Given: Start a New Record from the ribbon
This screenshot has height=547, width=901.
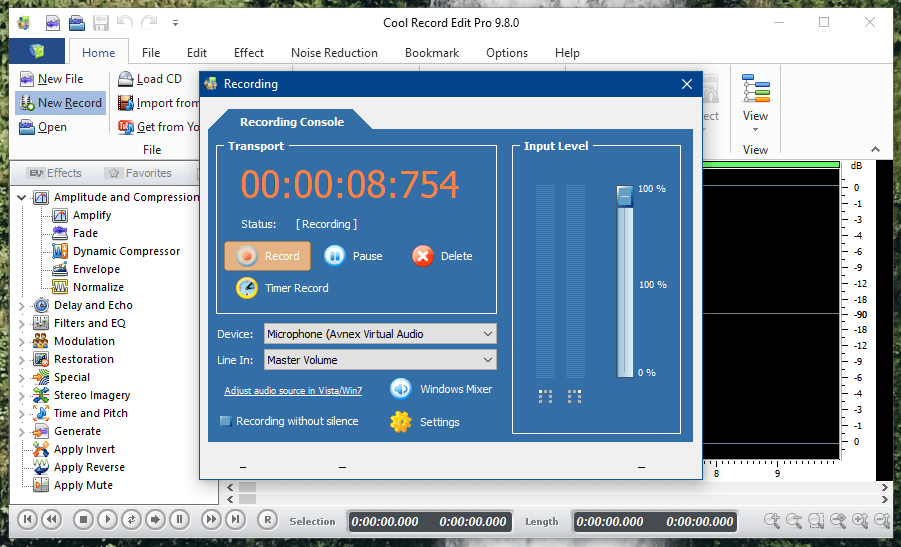Looking at the screenshot, I should [61, 103].
